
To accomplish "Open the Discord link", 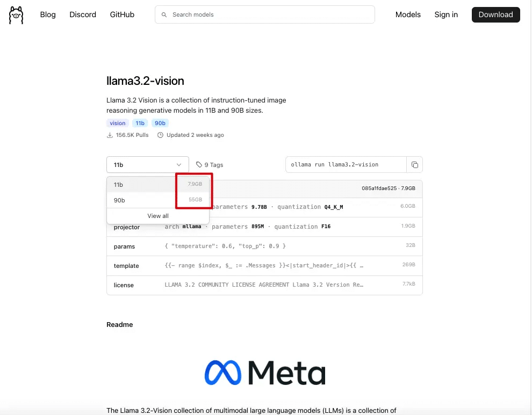I will pos(83,14).
